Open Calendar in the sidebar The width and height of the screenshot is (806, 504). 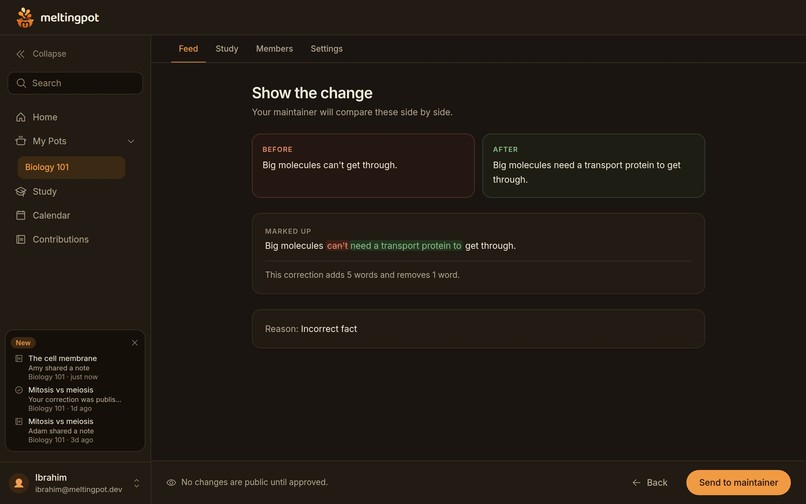(x=75, y=215)
